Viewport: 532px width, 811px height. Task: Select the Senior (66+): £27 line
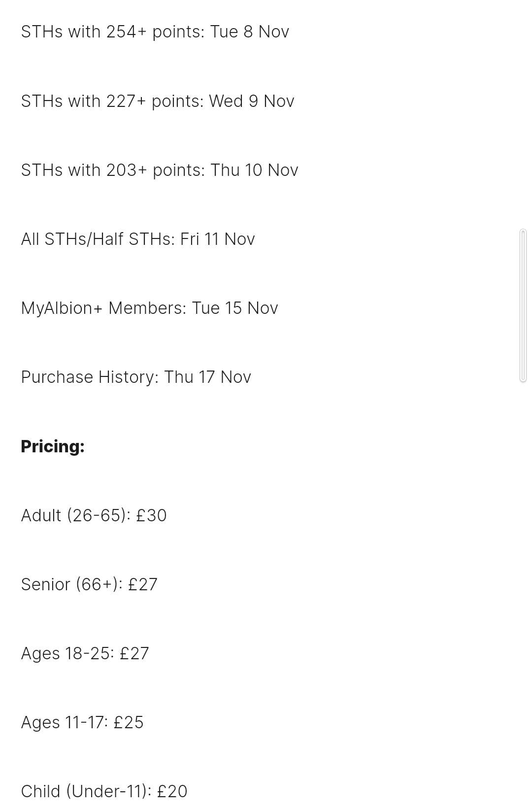coord(89,584)
